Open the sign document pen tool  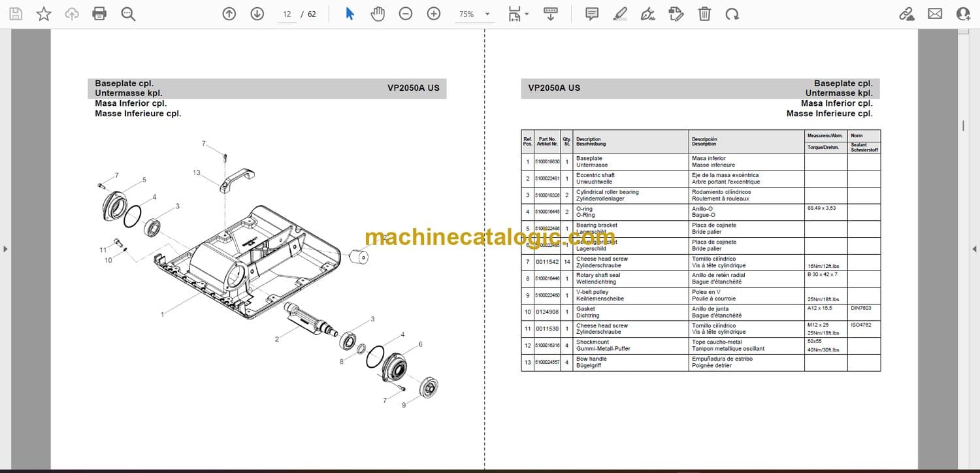pyautogui.click(x=648, y=14)
